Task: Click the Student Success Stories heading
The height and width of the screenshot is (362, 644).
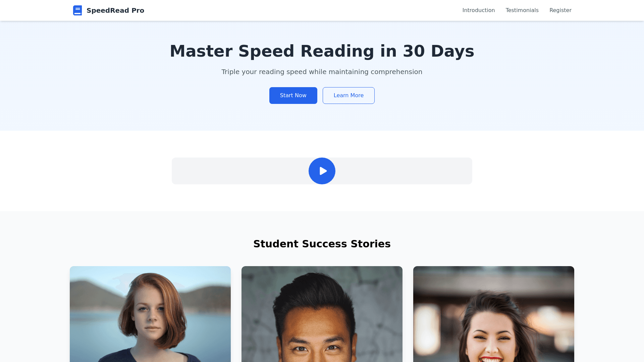Action: tap(322, 244)
